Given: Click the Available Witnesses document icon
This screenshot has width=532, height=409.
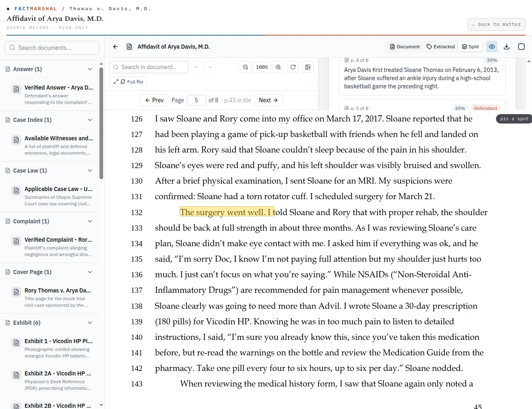Looking at the screenshot, I should click(16, 140).
